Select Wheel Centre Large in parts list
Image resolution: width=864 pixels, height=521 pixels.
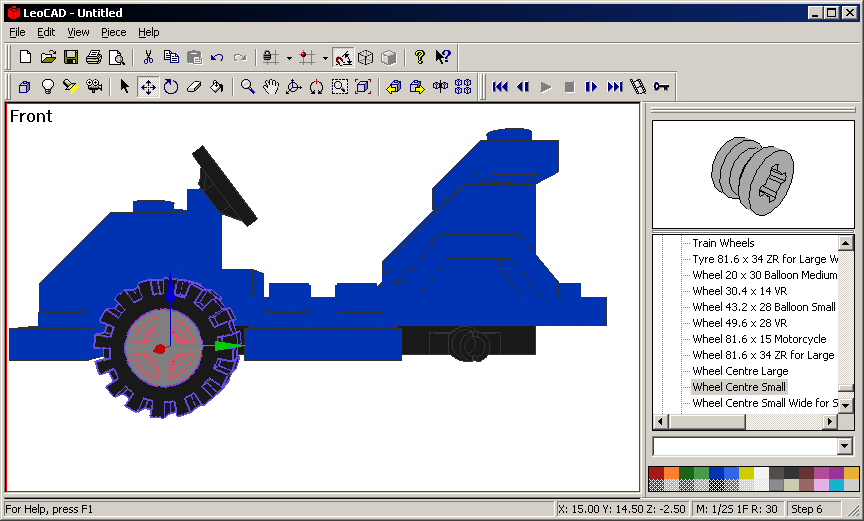[x=740, y=371]
